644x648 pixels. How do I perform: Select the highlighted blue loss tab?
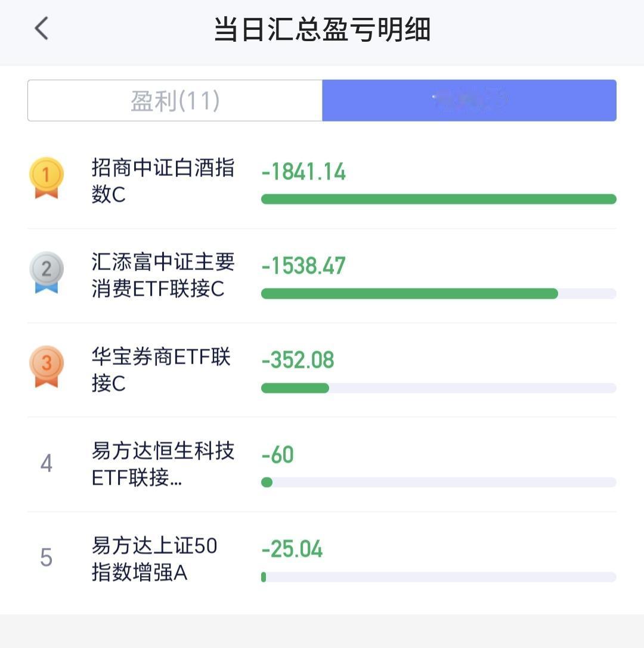(469, 100)
